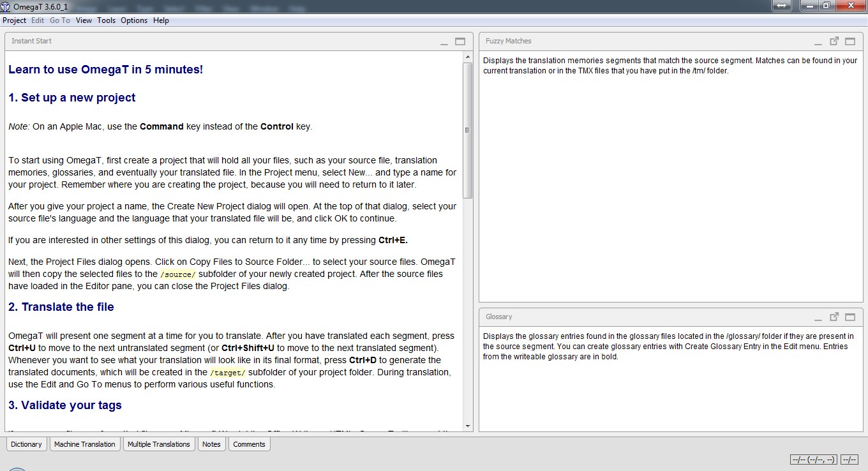Open the Help menu
Image resolution: width=868 pixels, height=471 pixels.
pyautogui.click(x=161, y=20)
